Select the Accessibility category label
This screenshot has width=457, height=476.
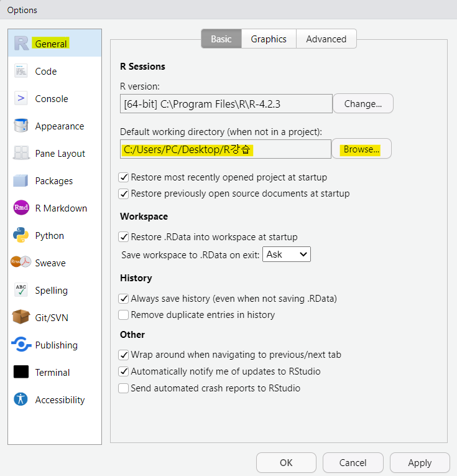click(x=60, y=400)
